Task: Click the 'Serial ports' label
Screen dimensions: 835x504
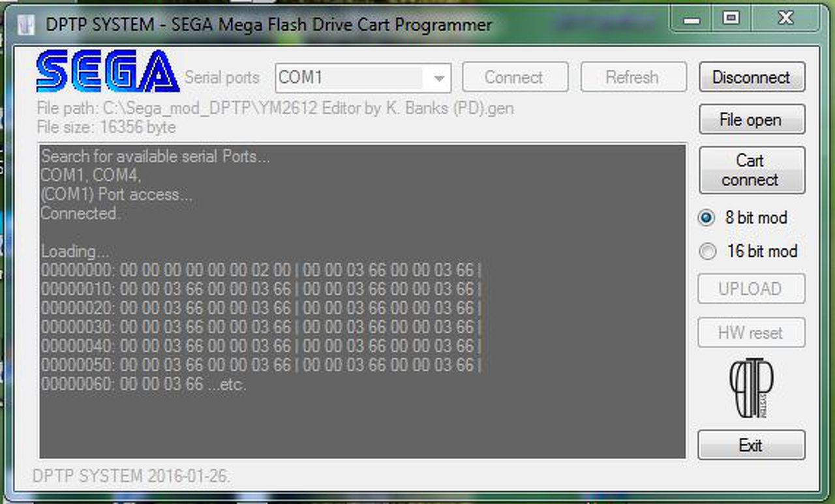Action: coord(222,78)
